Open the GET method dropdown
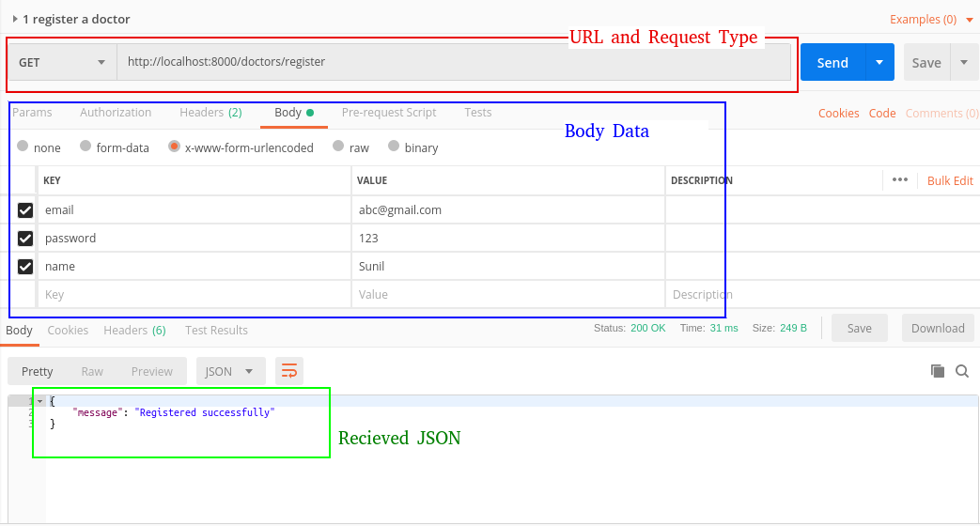 [62, 62]
